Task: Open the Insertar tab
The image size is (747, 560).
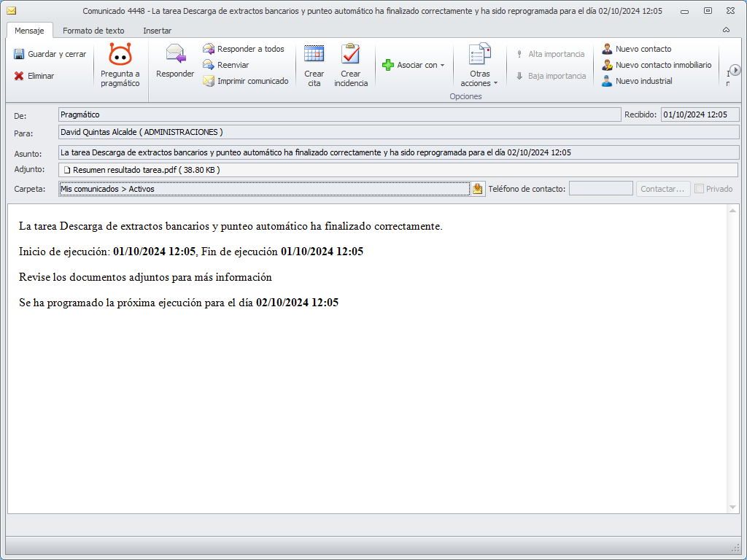Action: [158, 31]
